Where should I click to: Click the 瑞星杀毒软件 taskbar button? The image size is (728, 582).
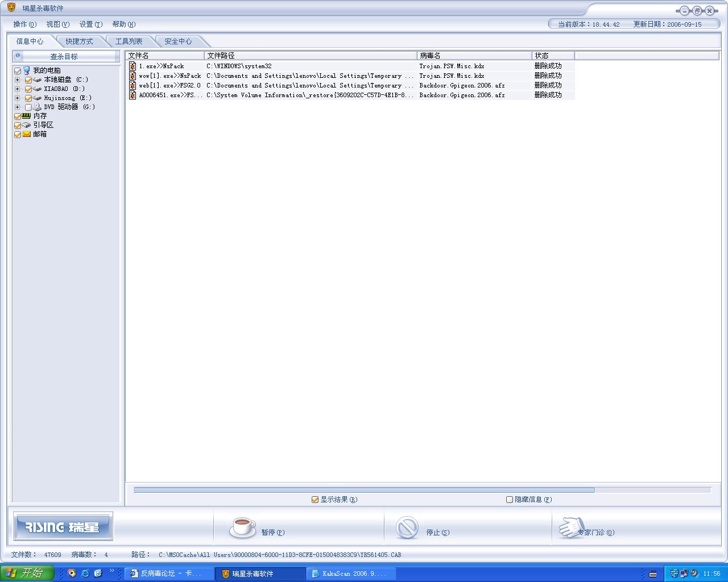[260, 573]
